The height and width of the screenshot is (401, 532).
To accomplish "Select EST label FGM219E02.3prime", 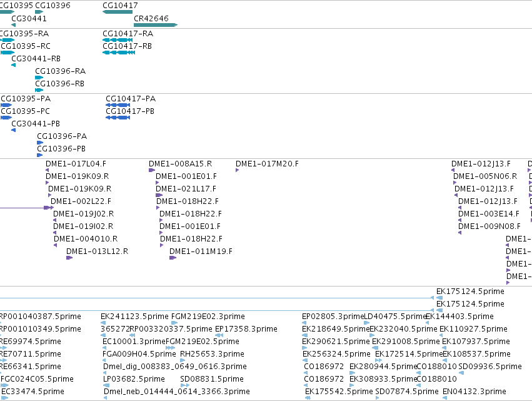I will pyautogui.click(x=208, y=316).
